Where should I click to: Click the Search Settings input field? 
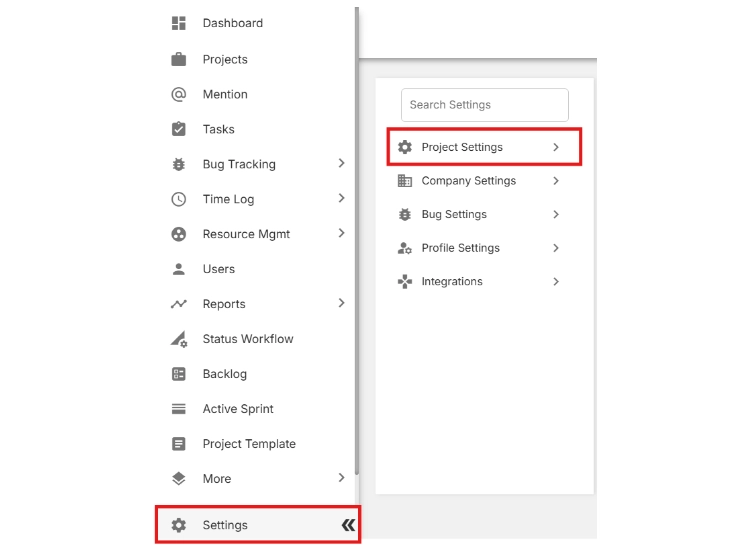click(484, 105)
